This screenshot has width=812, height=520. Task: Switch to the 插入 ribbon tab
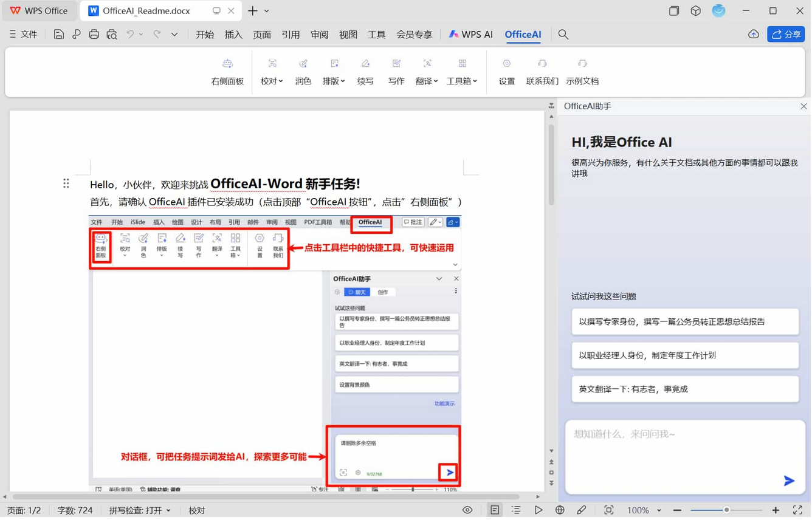tap(233, 35)
